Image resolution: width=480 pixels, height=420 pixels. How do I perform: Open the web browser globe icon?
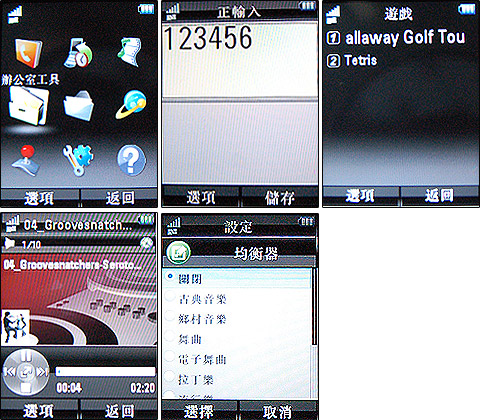[131, 105]
